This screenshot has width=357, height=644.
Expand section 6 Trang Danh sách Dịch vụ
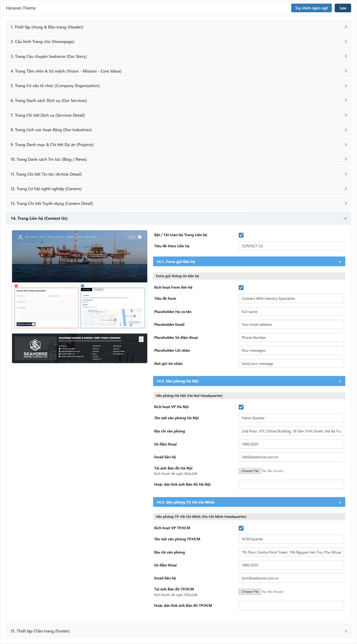pyautogui.click(x=178, y=100)
